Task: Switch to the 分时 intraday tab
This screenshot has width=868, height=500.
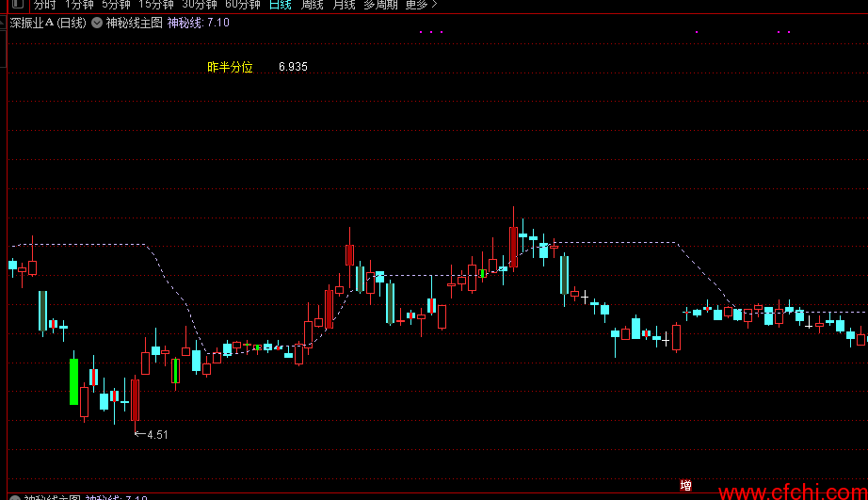Action: tap(45, 5)
